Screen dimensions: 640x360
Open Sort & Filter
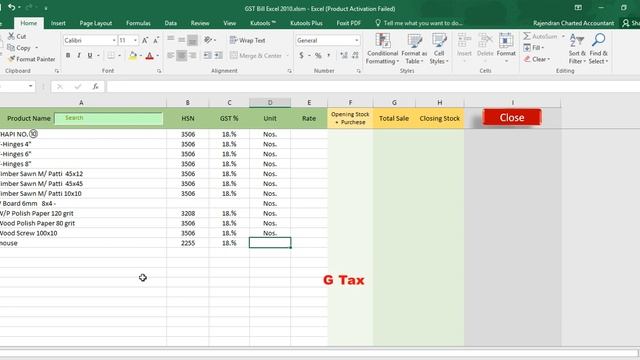pos(577,49)
